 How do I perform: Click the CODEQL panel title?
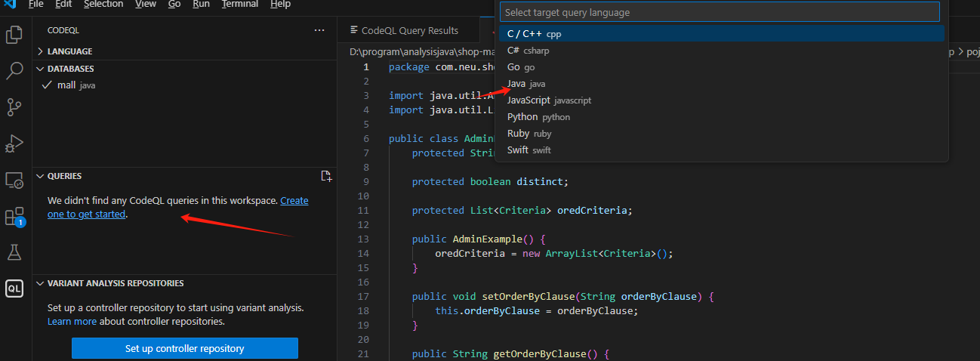(63, 30)
